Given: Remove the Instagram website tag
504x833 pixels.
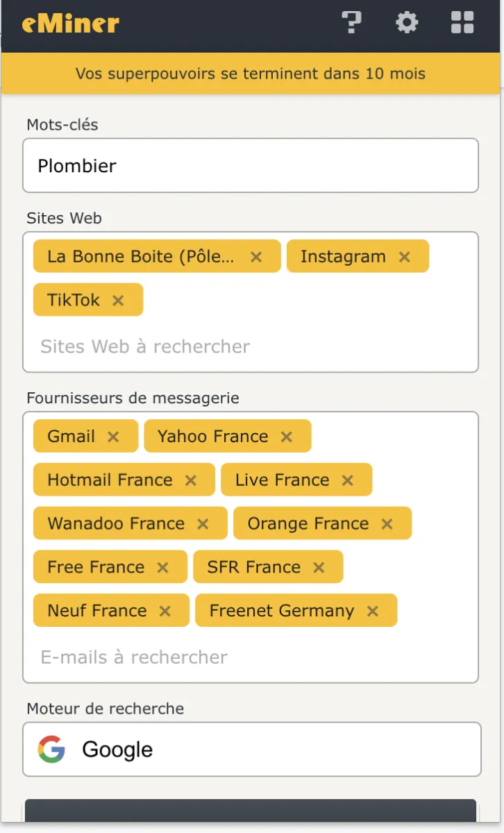Looking at the screenshot, I should pos(405,257).
